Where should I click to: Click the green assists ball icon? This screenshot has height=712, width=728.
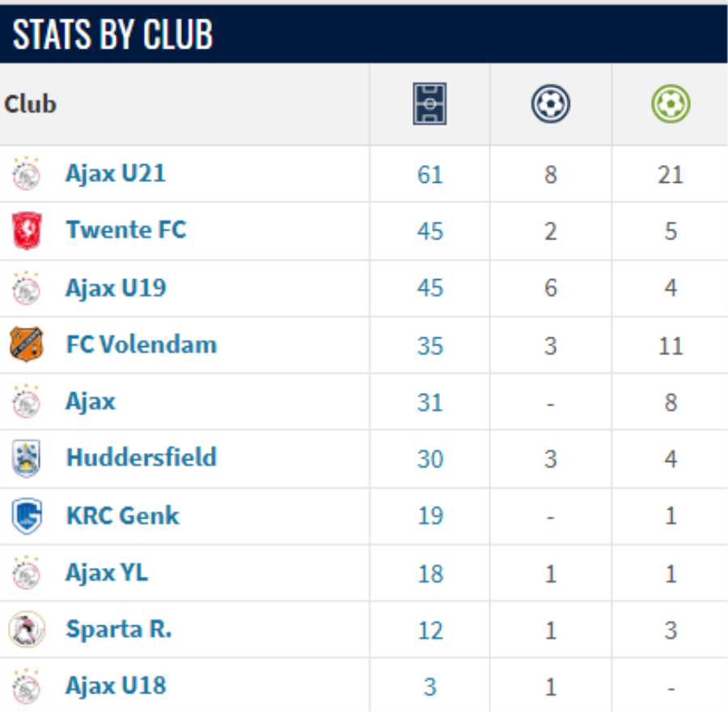pos(671,104)
